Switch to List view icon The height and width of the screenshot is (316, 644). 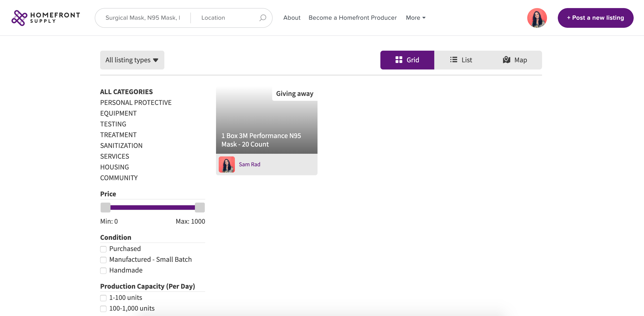click(x=454, y=60)
